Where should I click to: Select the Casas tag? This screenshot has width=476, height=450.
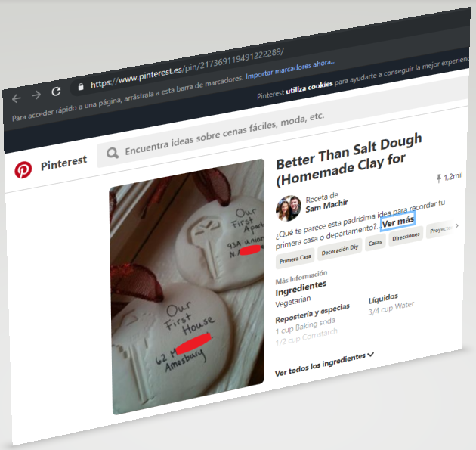(x=376, y=243)
